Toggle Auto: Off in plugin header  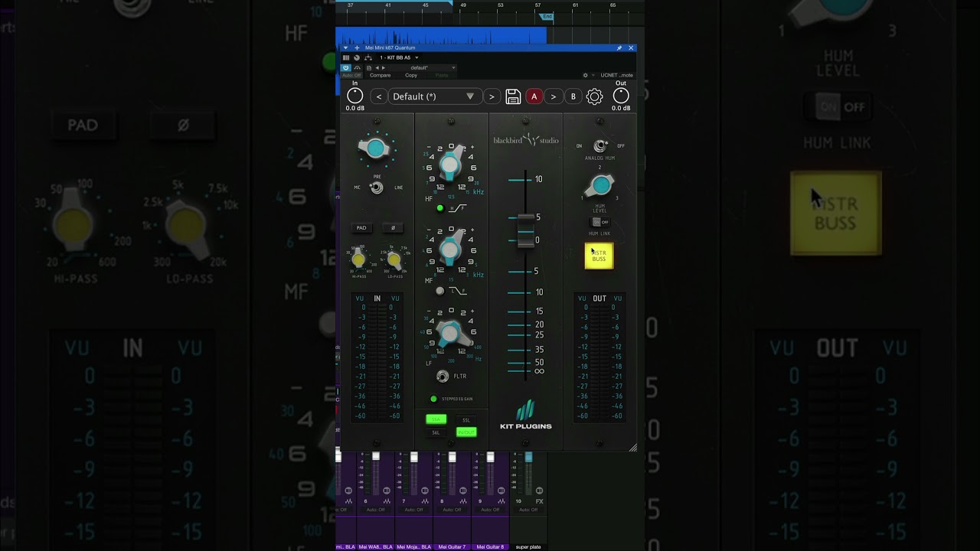pyautogui.click(x=351, y=75)
